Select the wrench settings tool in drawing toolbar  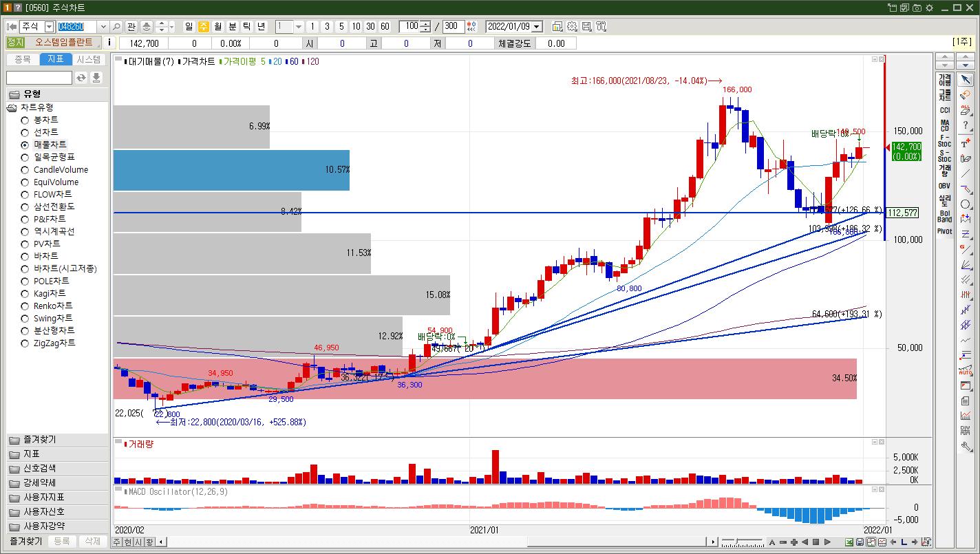966,446
